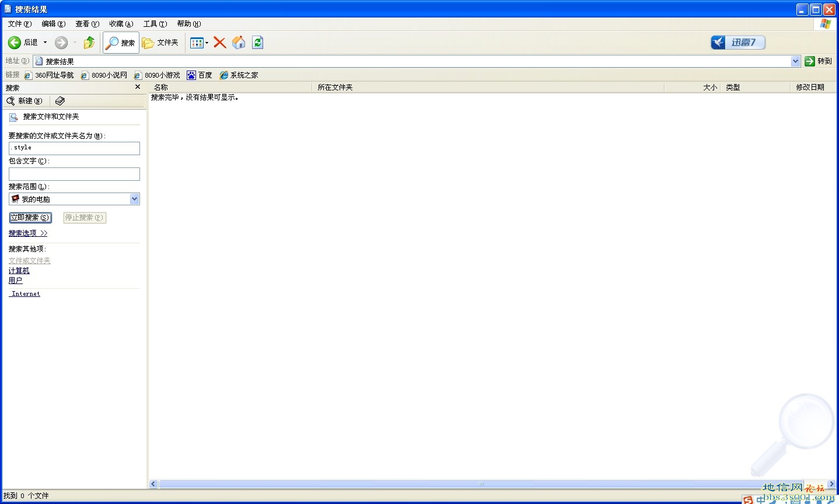Open the 文件(F) menu

(19, 24)
